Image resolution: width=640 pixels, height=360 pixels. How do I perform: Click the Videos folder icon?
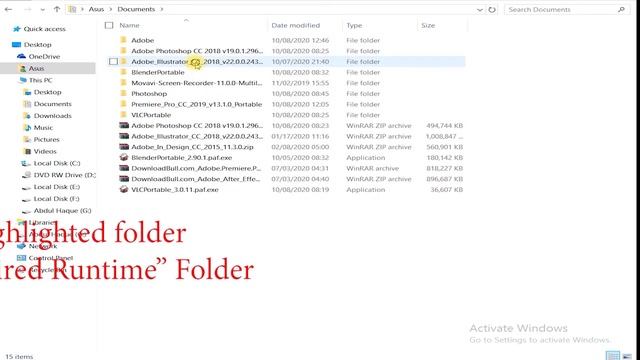tap(27, 151)
